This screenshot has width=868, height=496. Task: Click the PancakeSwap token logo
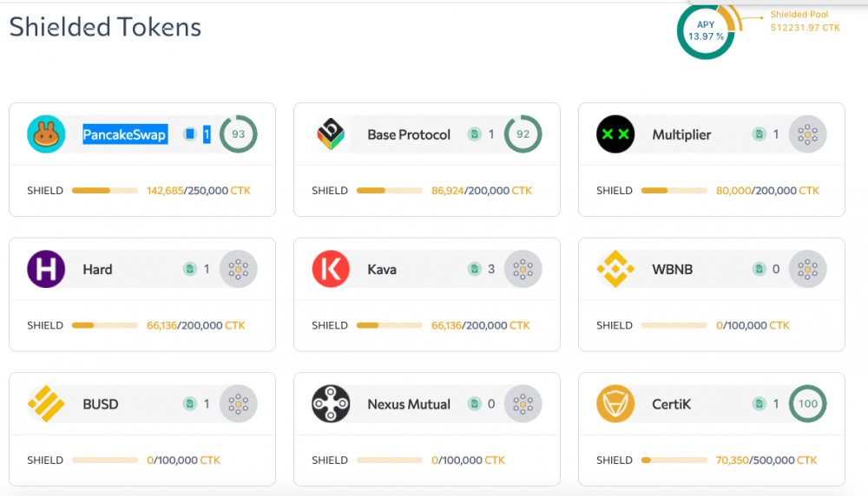pyautogui.click(x=46, y=134)
